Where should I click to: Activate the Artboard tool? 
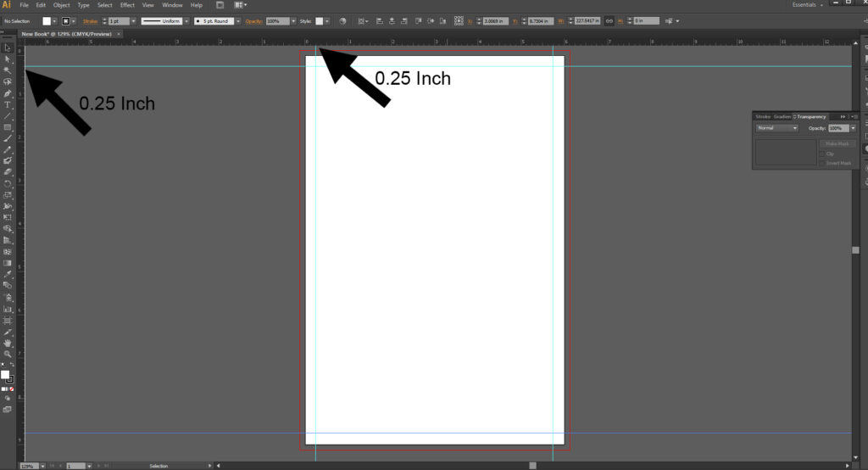tap(7, 321)
